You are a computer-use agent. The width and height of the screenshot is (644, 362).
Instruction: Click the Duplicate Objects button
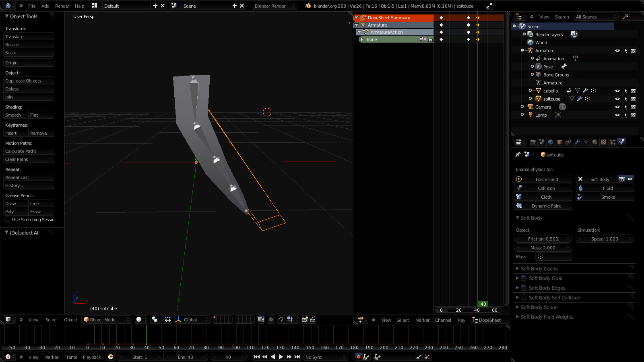point(29,81)
